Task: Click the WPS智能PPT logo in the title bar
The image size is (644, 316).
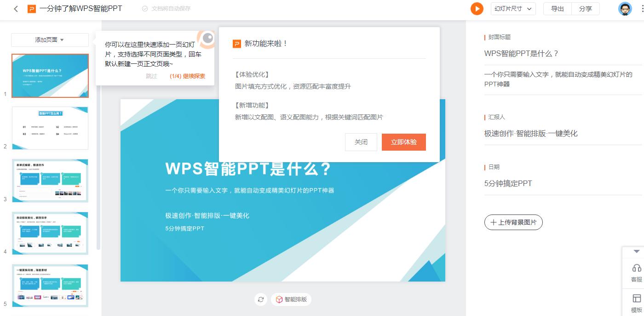Action: tap(31, 9)
